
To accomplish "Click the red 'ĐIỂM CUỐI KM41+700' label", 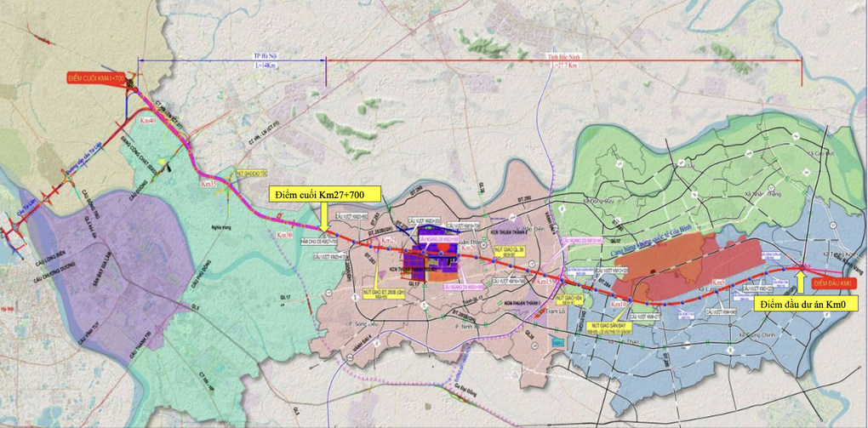I will [97, 79].
